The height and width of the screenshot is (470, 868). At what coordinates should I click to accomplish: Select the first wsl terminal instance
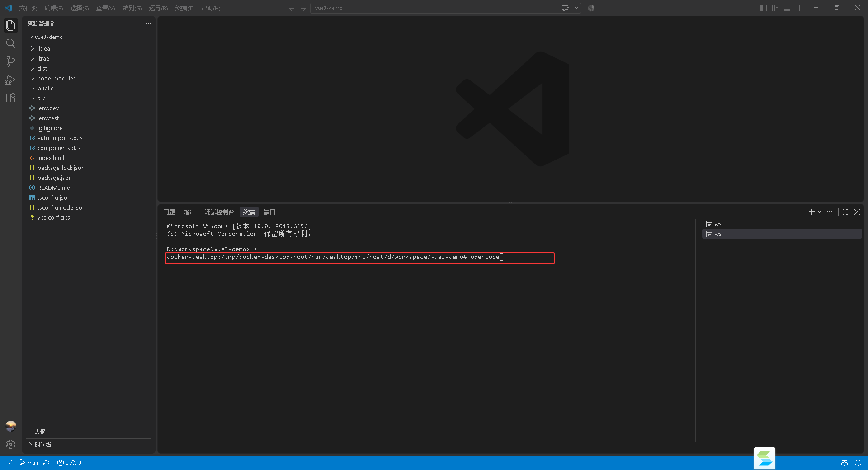tap(782, 224)
